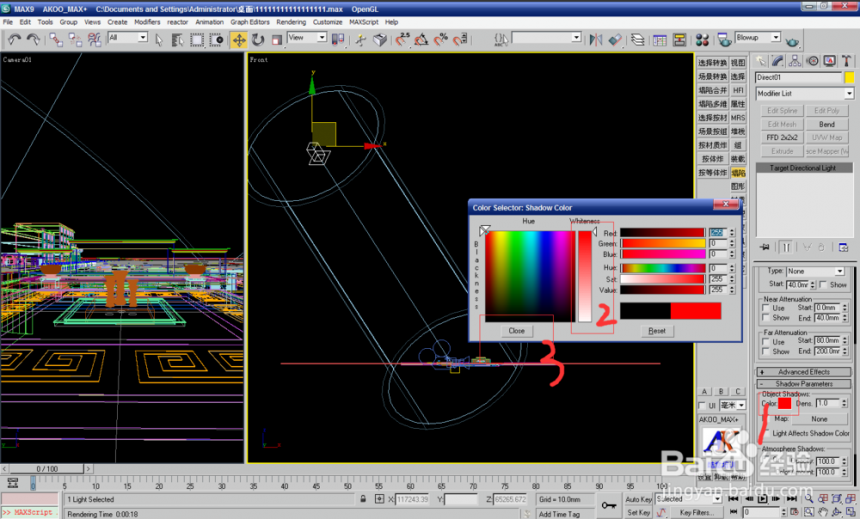Activate the Select and Rotate tool
This screenshot has height=519, width=860.
258,40
